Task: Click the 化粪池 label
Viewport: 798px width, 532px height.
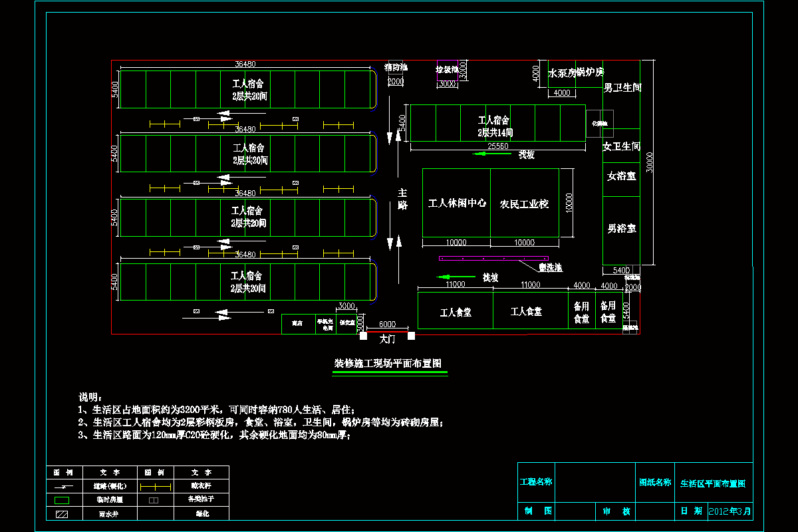Action: point(600,124)
